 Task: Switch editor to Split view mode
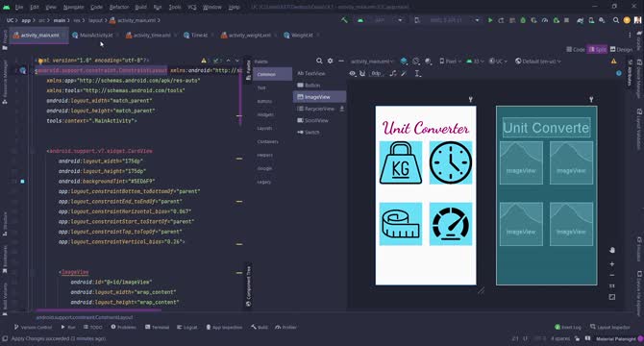[597, 49]
